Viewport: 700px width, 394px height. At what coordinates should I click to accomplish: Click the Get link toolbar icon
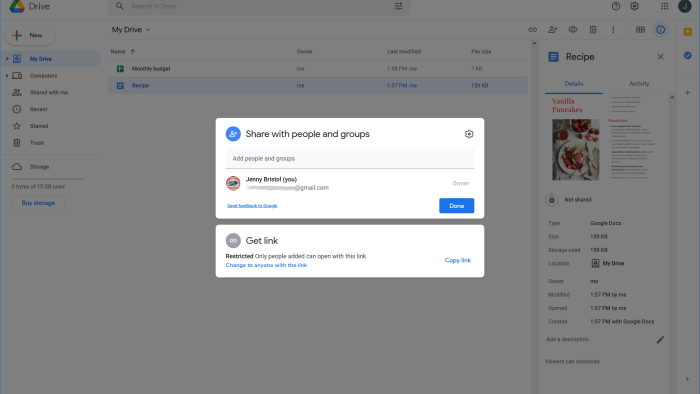(533, 30)
